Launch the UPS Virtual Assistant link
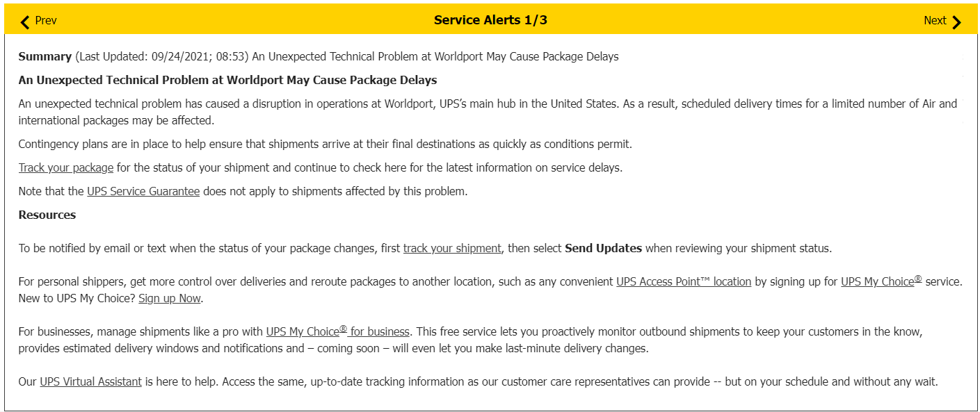 [91, 381]
